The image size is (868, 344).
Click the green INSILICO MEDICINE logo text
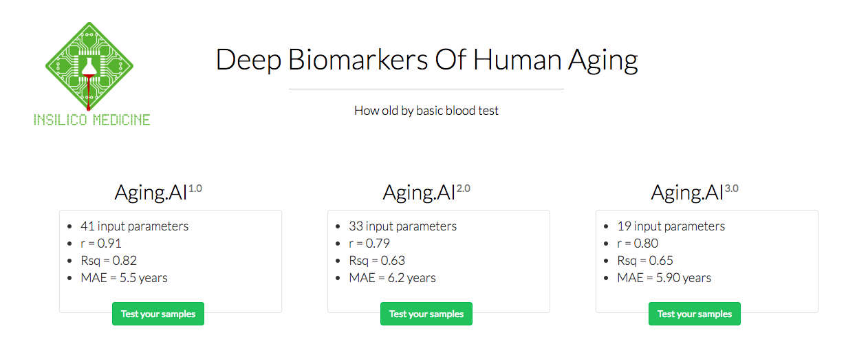tap(92, 120)
